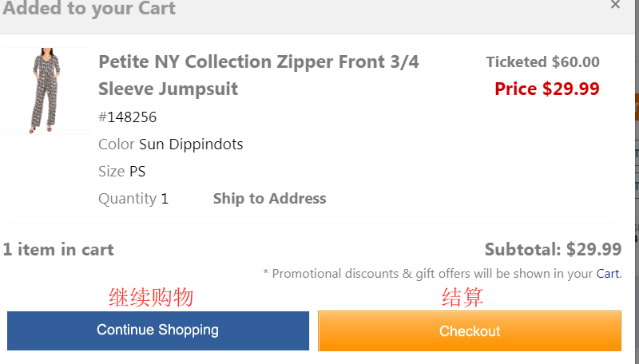
Task: Close the Added to your Cart dialog
Action: 615,5
